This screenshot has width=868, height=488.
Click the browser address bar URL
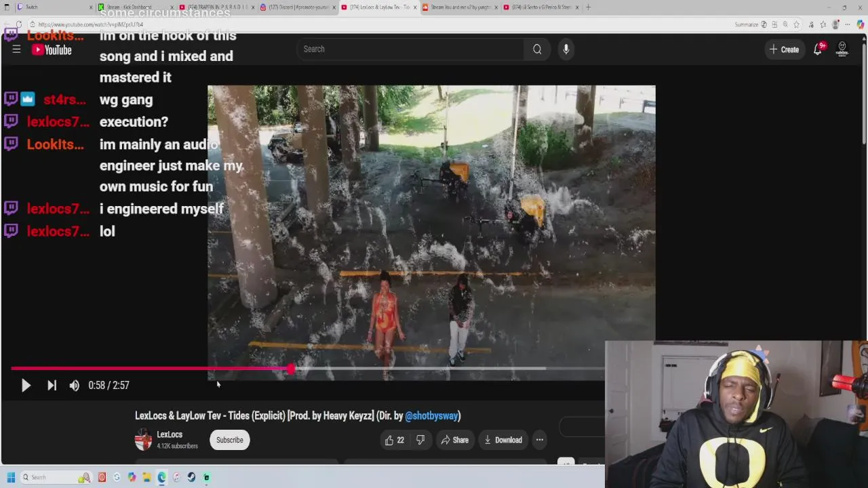tap(91, 24)
